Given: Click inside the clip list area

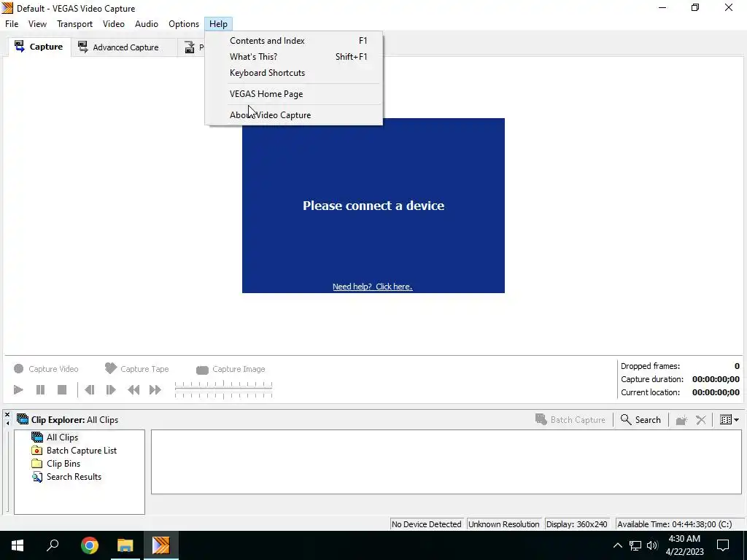Looking at the screenshot, I should [446, 462].
